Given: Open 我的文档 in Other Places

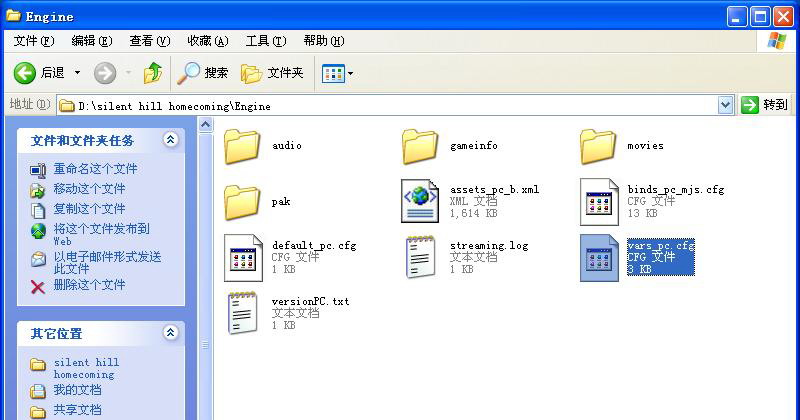Looking at the screenshot, I should [78, 390].
